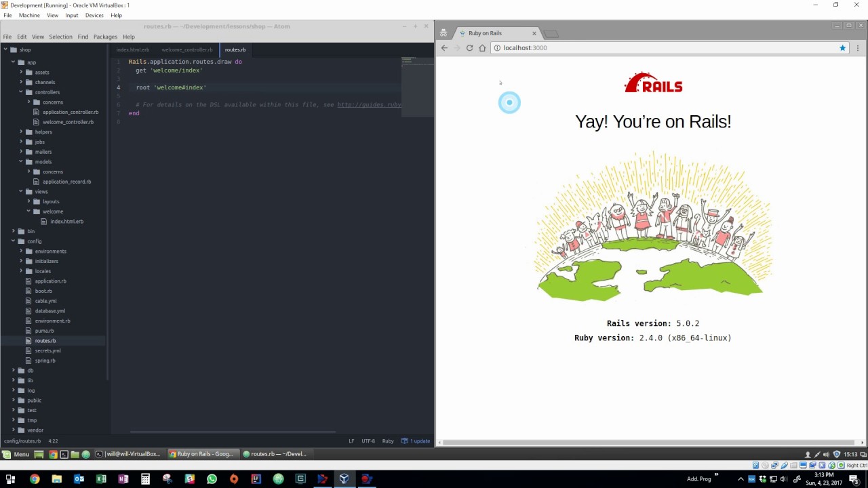868x488 pixels.
Task: Go to the Chrome home page icon
Action: (x=482, y=48)
